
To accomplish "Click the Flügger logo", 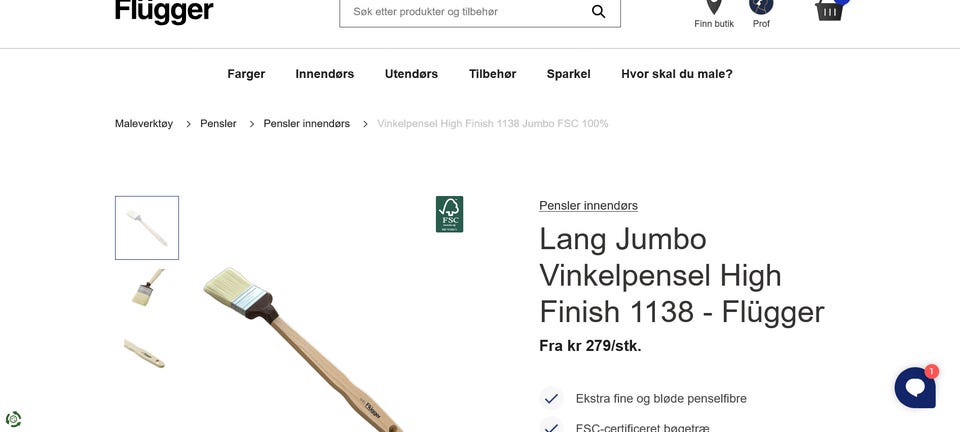I will coord(164,12).
